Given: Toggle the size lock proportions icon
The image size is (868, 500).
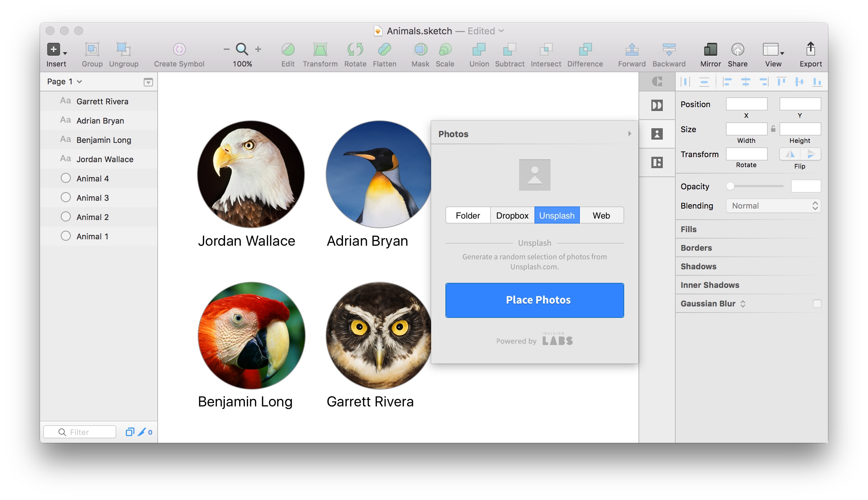Looking at the screenshot, I should point(773,129).
